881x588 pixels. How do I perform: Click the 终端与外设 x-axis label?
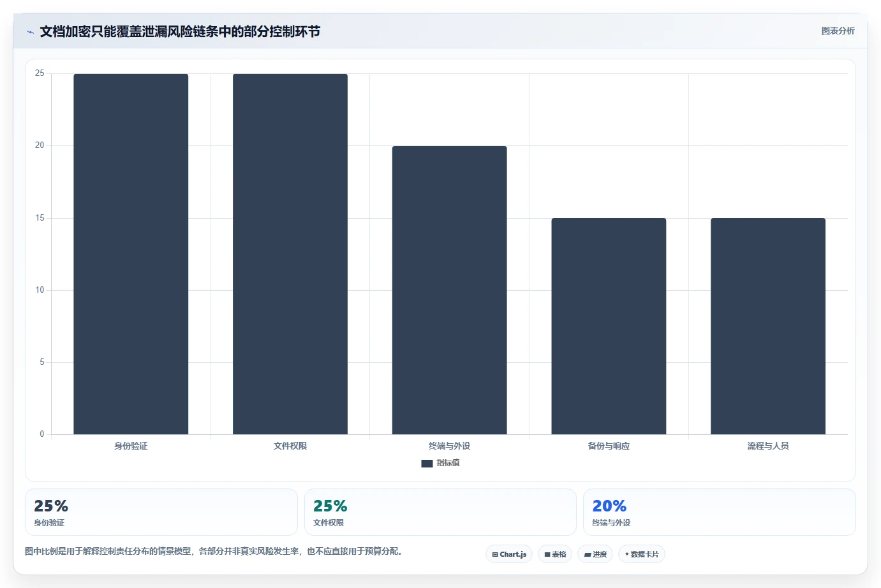click(450, 446)
